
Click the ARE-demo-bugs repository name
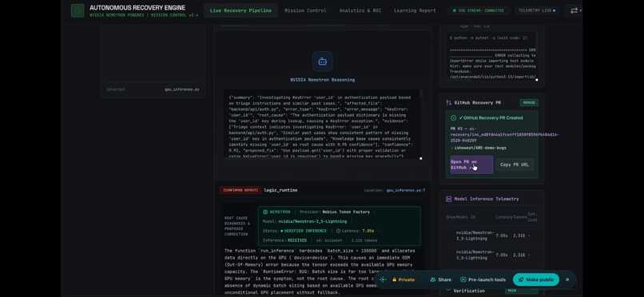[481, 148]
